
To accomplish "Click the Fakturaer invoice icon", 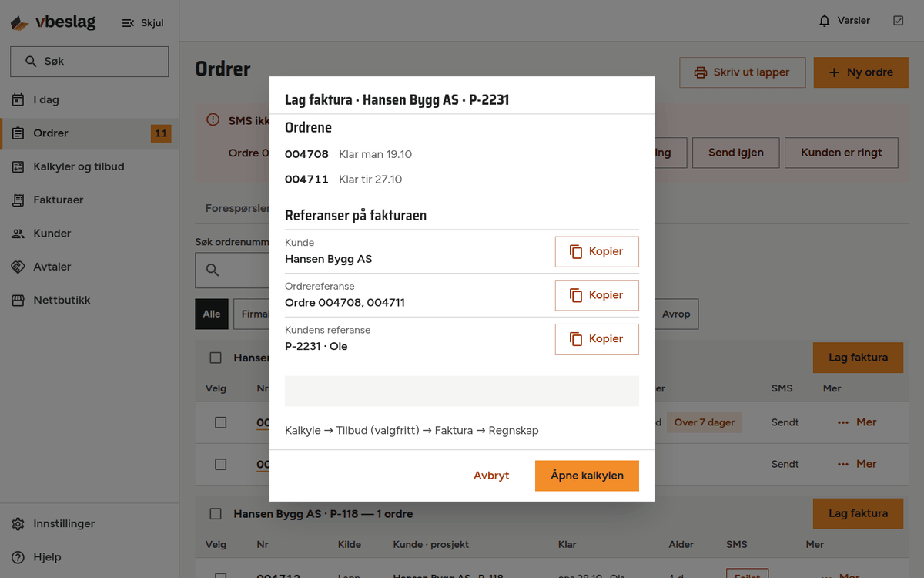I will coord(18,200).
